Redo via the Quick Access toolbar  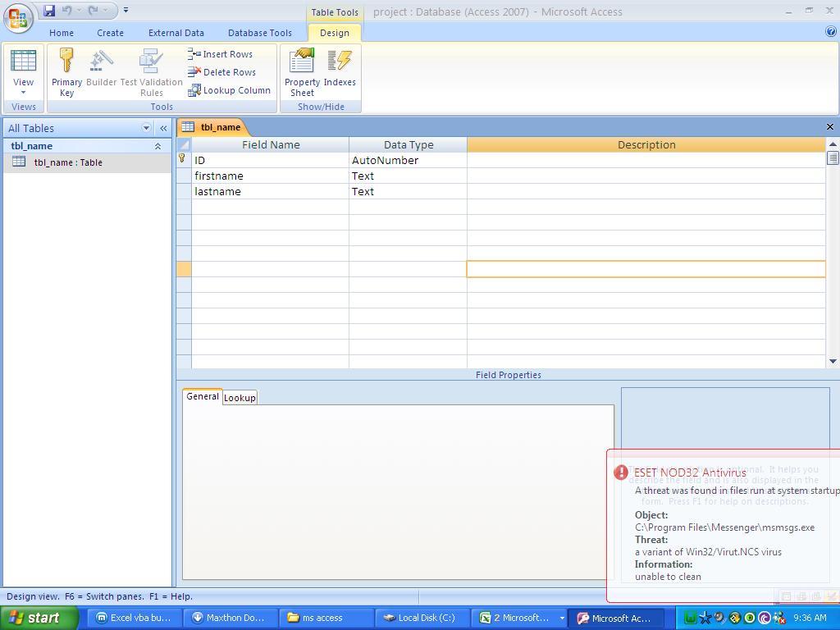pos(94,10)
